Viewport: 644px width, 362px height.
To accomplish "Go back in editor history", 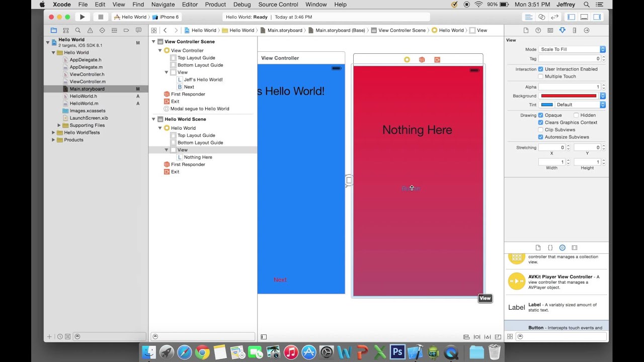I will click(x=165, y=30).
